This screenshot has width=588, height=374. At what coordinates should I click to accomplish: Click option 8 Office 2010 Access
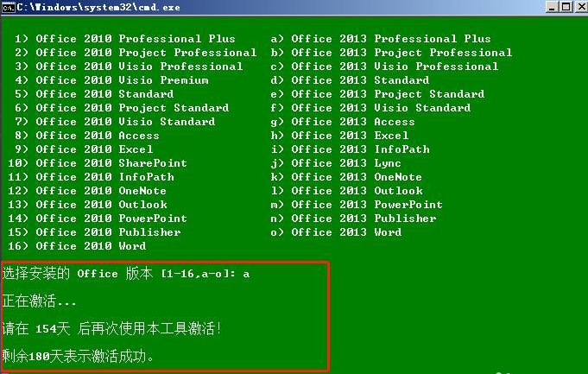click(x=98, y=136)
